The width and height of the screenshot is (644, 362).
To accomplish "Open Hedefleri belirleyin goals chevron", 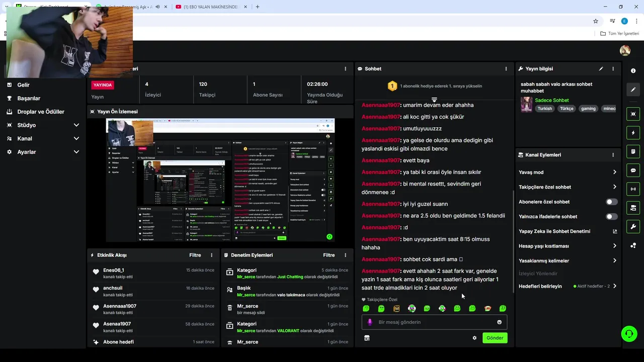I will pos(615,286).
